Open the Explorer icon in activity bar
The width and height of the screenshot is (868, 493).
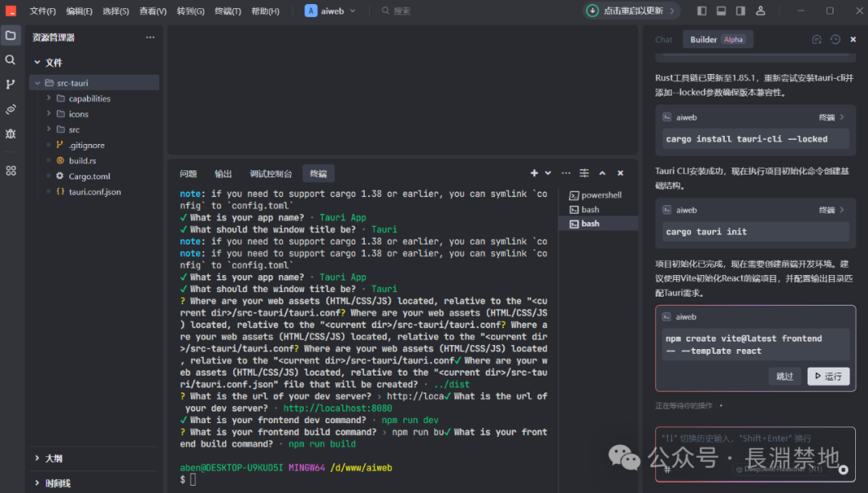[10, 35]
